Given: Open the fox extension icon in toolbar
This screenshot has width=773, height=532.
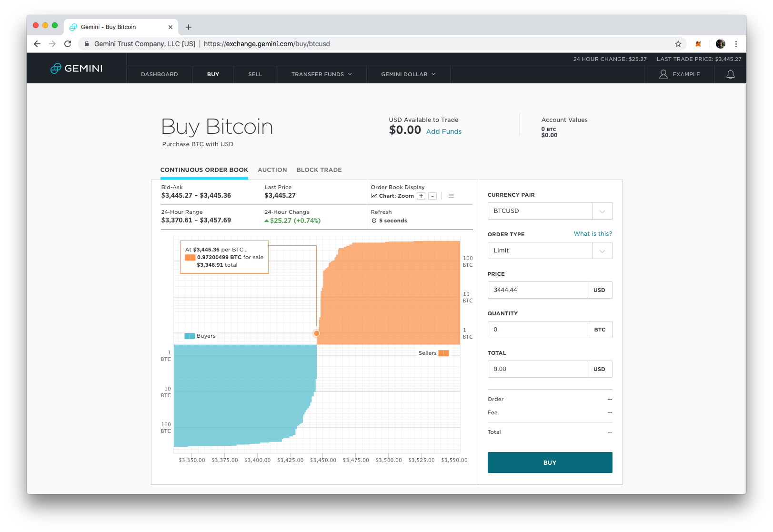Looking at the screenshot, I should (698, 44).
